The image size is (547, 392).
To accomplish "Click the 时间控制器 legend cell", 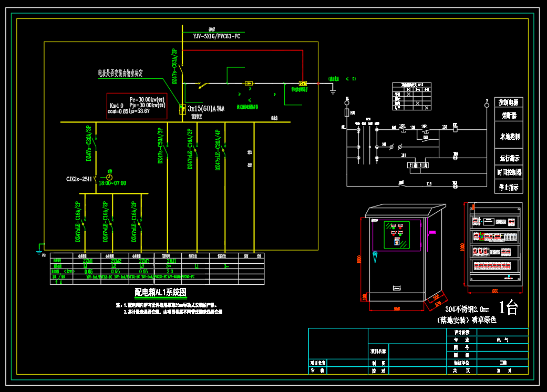I will click(x=508, y=172).
